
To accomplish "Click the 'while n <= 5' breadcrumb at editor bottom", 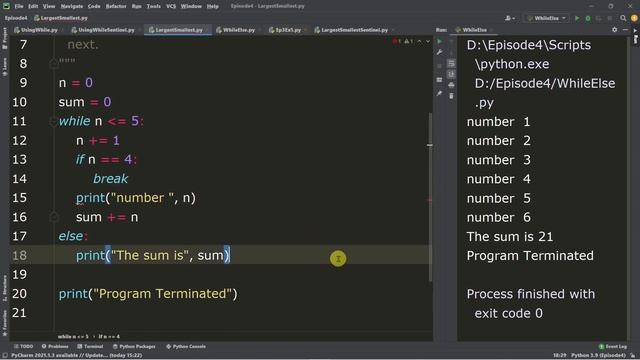I will [73, 337].
